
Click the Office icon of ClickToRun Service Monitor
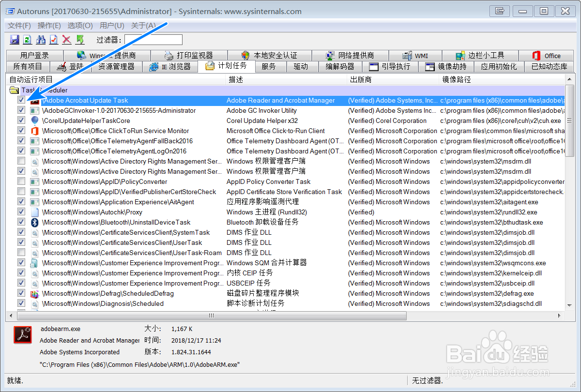[34, 131]
